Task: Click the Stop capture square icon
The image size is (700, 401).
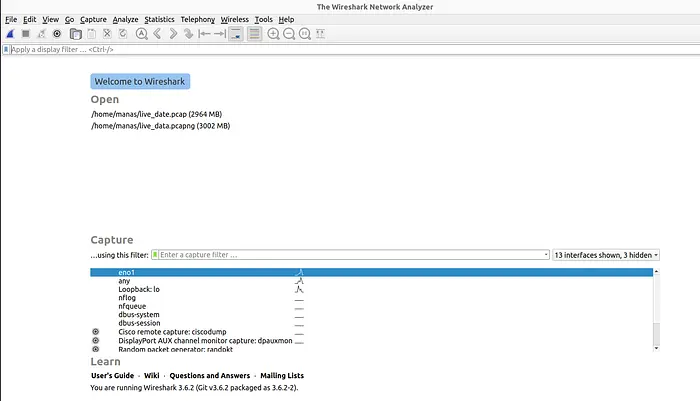Action: click(26, 34)
